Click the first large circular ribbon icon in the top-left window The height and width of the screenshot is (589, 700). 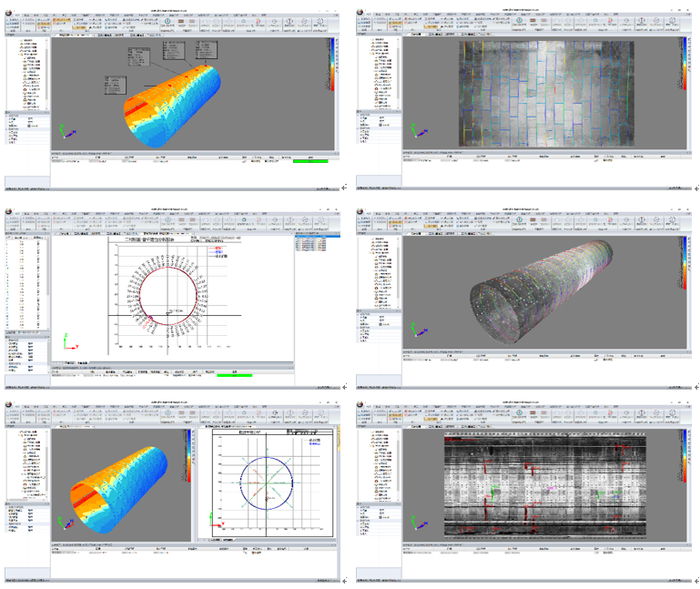(167, 22)
